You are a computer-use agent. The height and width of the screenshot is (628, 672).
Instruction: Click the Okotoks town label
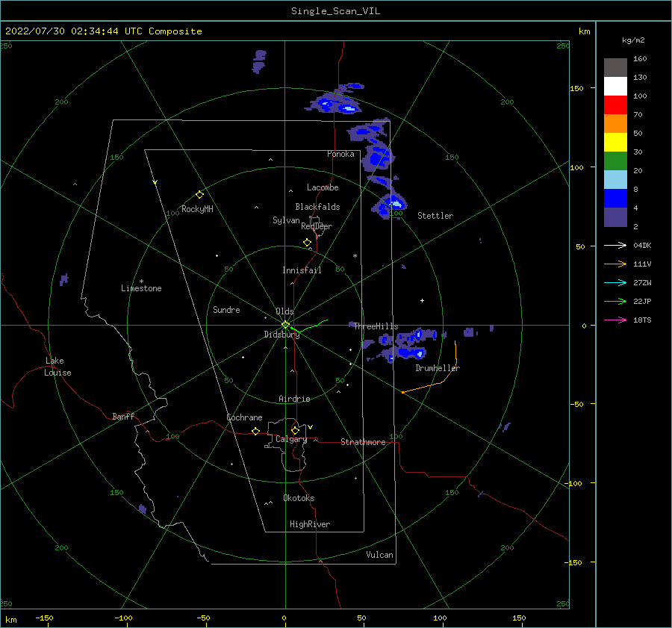[x=299, y=498]
